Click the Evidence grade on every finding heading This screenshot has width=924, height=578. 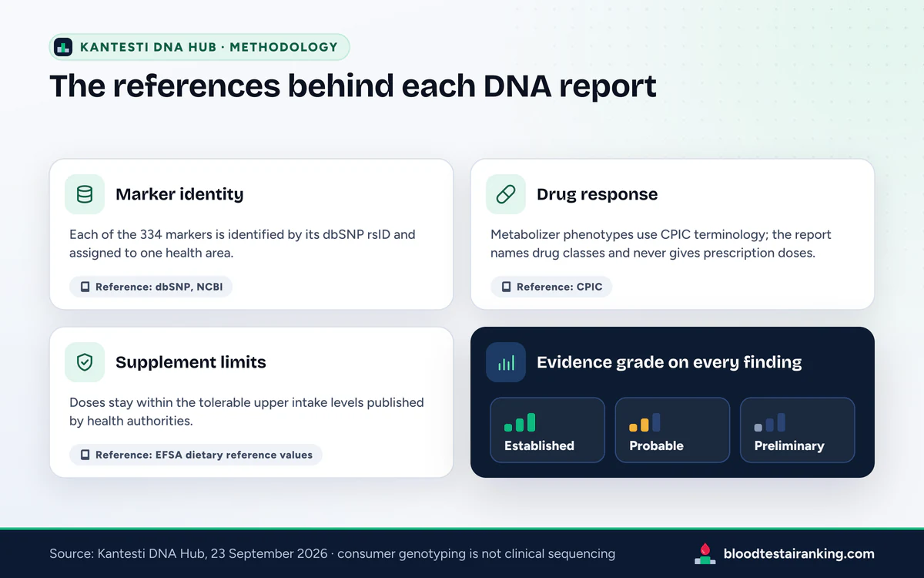tap(669, 362)
